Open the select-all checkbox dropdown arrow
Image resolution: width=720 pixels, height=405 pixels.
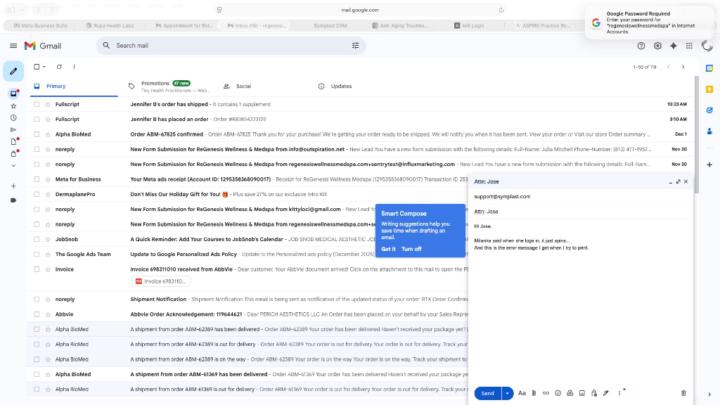pyautogui.click(x=44, y=67)
